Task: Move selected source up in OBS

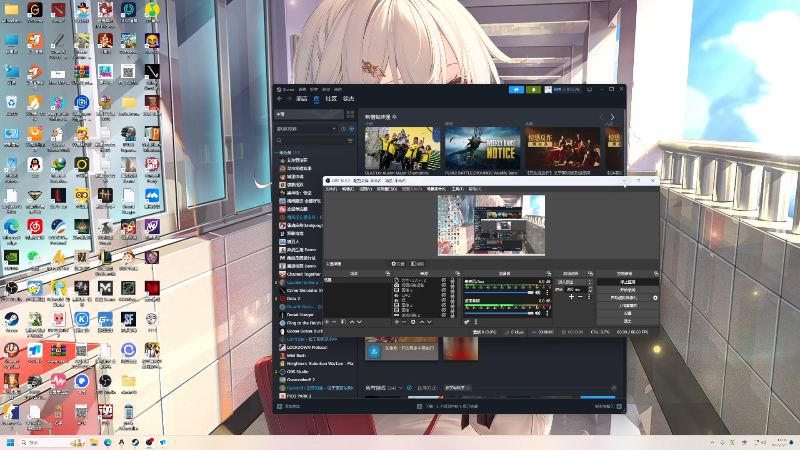Action: [422, 322]
